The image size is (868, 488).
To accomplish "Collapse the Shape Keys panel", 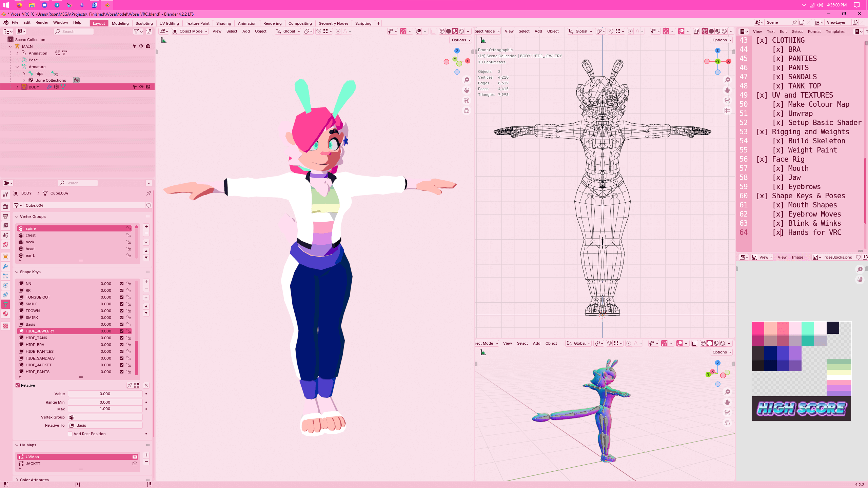I will pos(17,272).
